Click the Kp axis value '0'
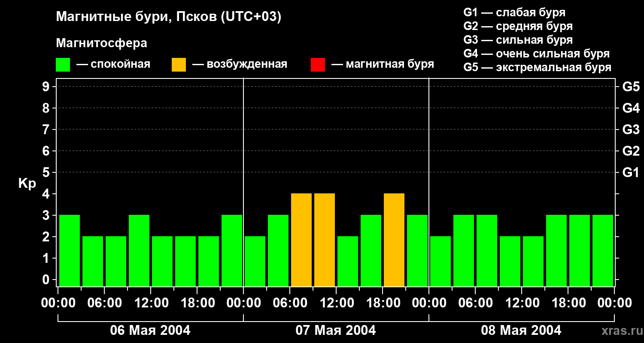Viewport: 644px width, 343px height. [47, 280]
